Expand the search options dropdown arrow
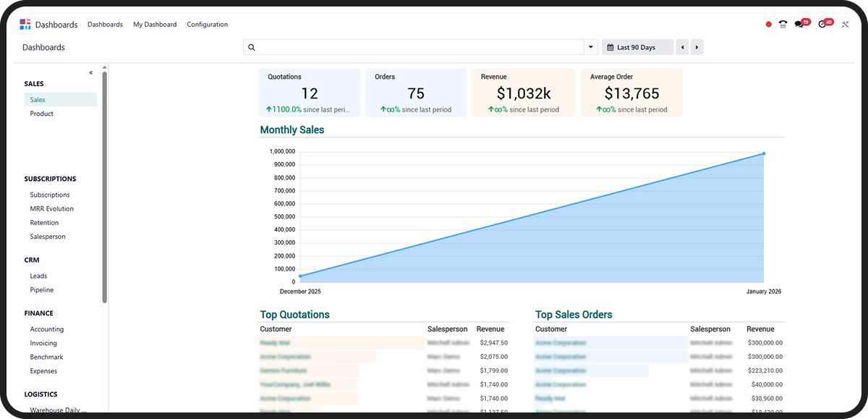 coord(591,48)
